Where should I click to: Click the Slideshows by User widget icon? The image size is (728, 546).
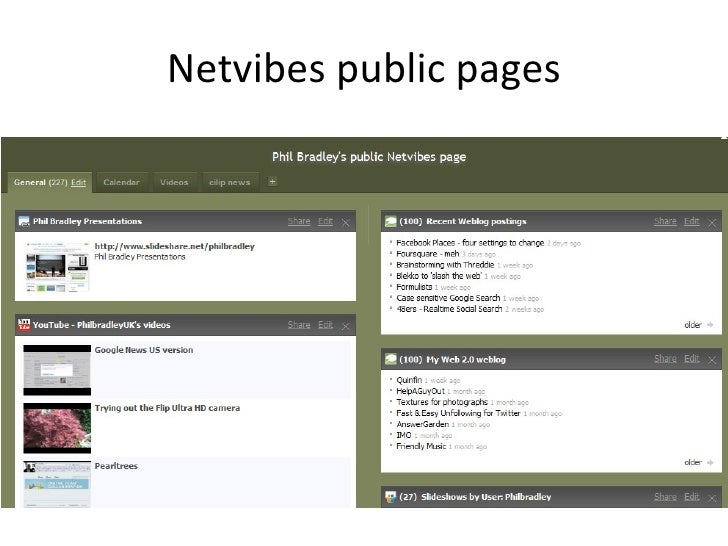click(390, 497)
